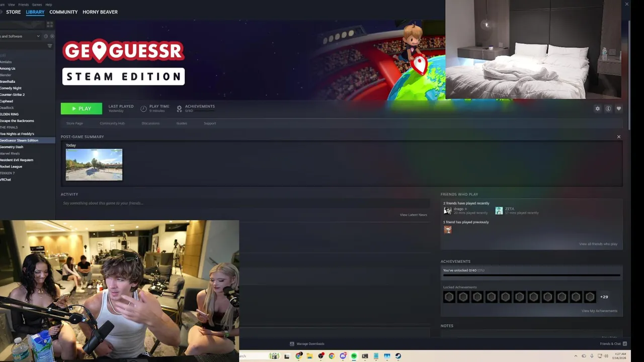Click the achievements progress bar
This screenshot has width=644, height=362.
click(531, 276)
